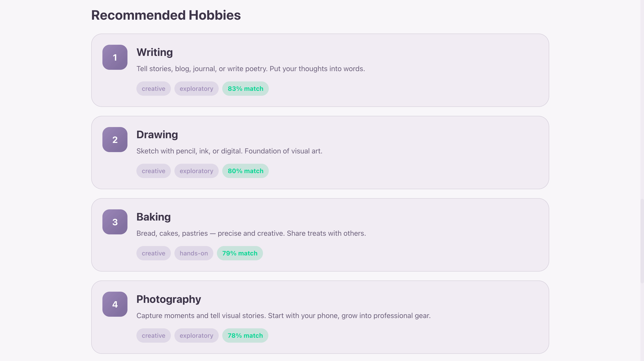Click the creative tag under Writing
Image resolution: width=644 pixels, height=361 pixels.
pos(153,89)
